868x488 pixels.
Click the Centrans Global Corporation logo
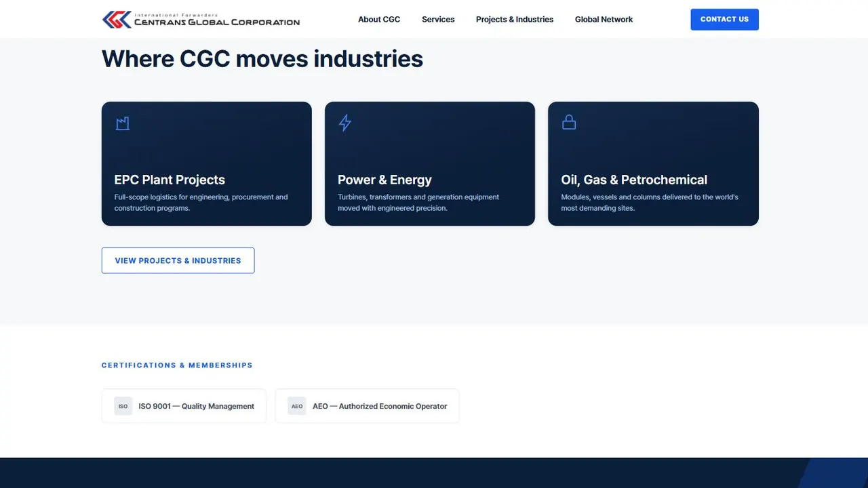click(201, 20)
